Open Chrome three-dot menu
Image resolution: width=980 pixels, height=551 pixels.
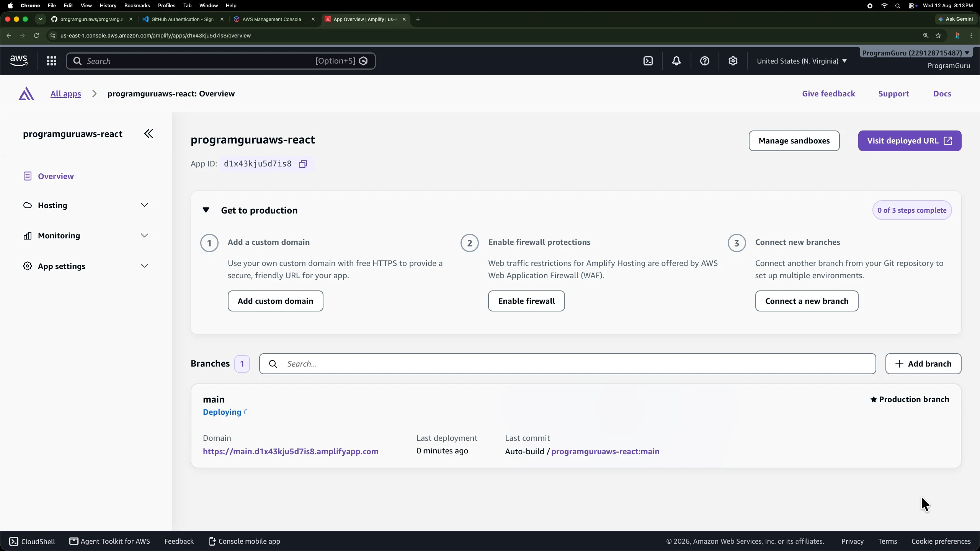pos(971,36)
